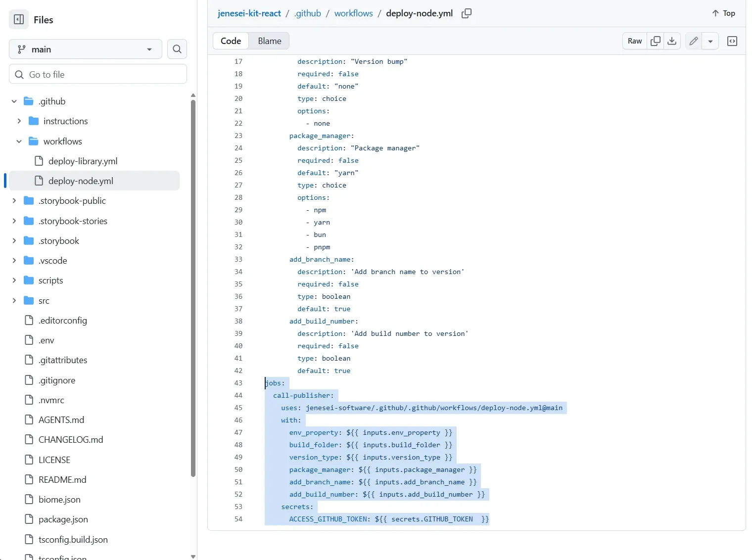The height and width of the screenshot is (560, 756).
Task: Expand the .storybook-public folder
Action: [x=14, y=201]
